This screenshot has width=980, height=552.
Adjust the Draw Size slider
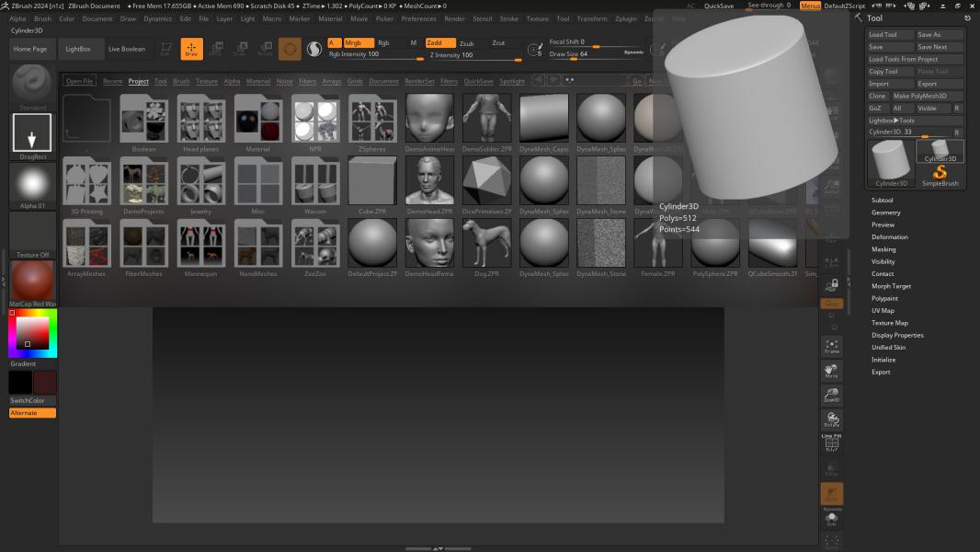[x=597, y=54]
